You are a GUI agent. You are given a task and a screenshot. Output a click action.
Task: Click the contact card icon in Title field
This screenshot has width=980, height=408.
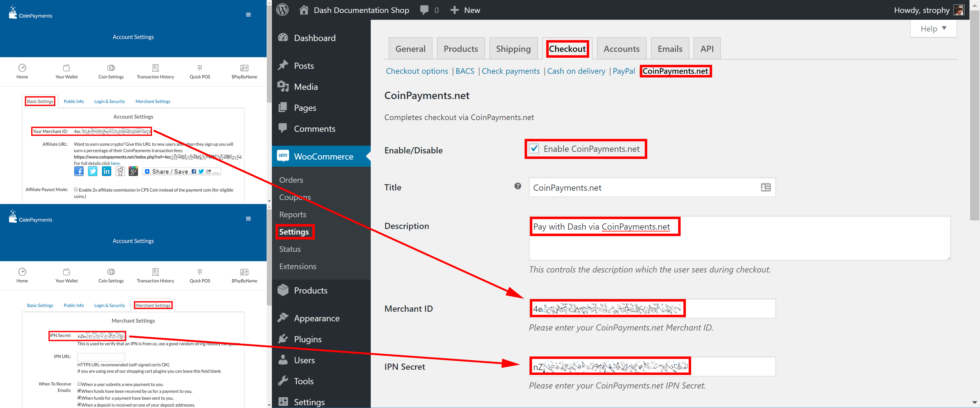click(x=766, y=187)
